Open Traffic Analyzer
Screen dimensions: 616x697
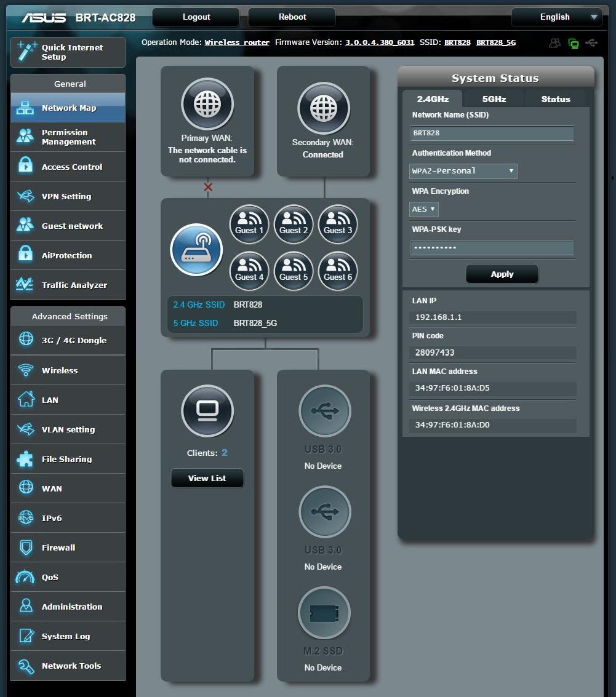(x=68, y=285)
